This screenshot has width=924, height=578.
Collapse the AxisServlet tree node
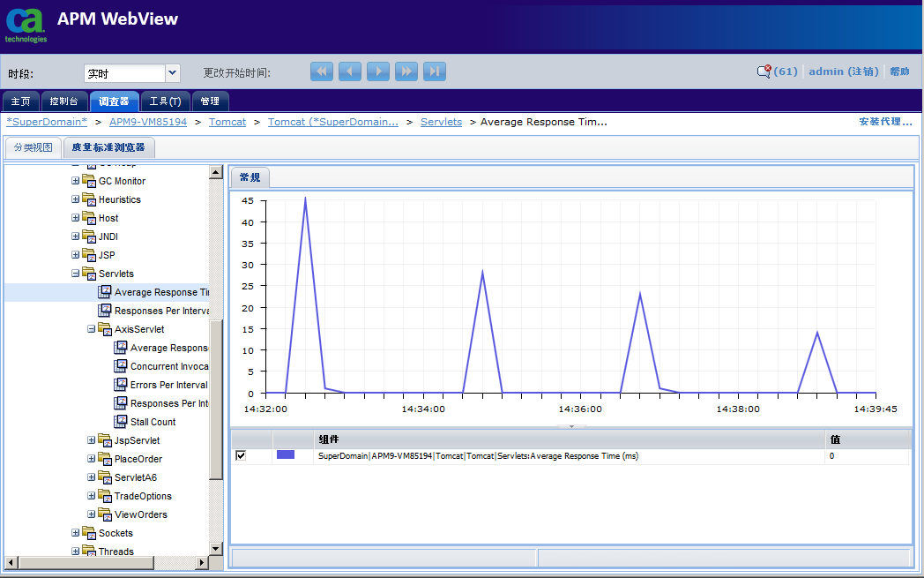(x=92, y=329)
